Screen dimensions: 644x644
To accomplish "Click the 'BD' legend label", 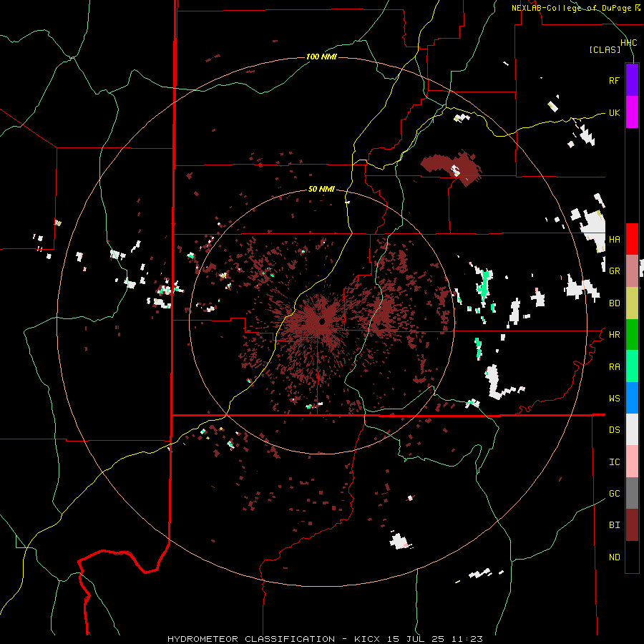I will tap(614, 303).
